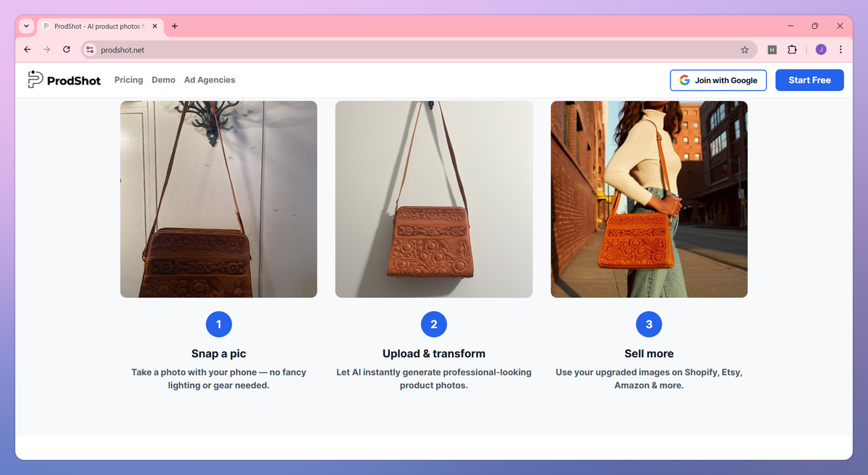Reload the prodshot.net page
The image size is (868, 475).
point(67,49)
